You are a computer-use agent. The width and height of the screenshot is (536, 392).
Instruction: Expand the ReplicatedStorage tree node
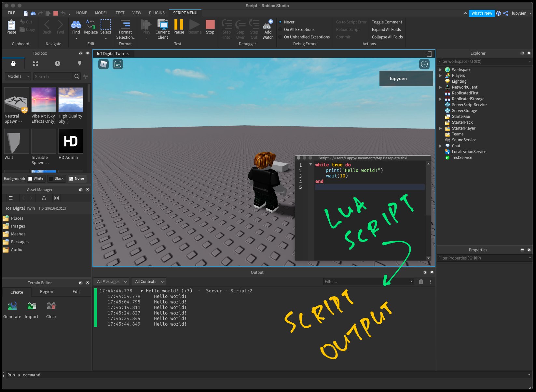[440, 99]
